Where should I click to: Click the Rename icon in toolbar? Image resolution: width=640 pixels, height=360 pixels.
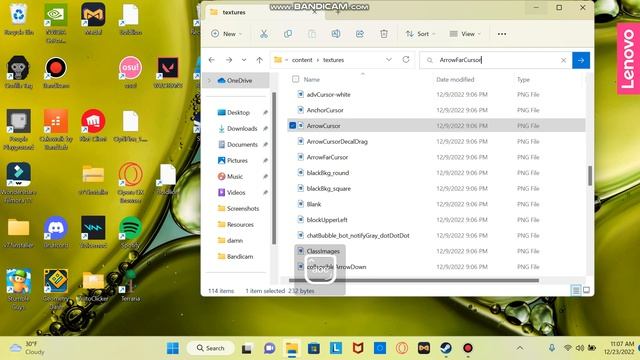coord(336,34)
